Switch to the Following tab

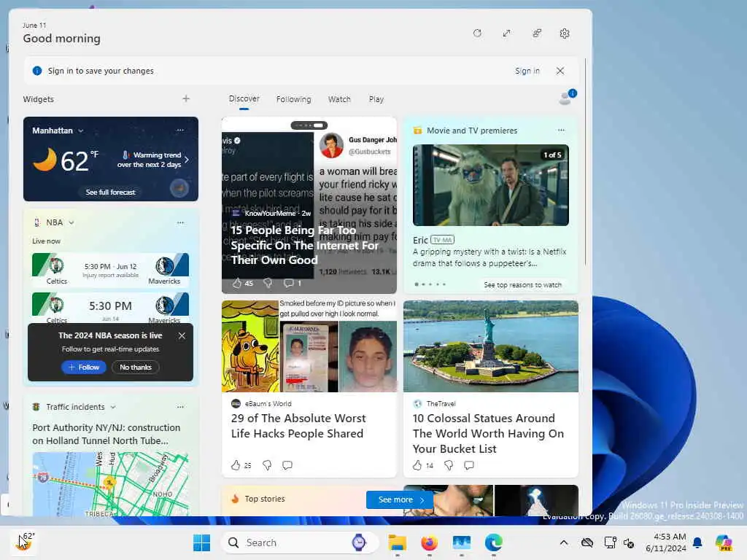pos(293,99)
